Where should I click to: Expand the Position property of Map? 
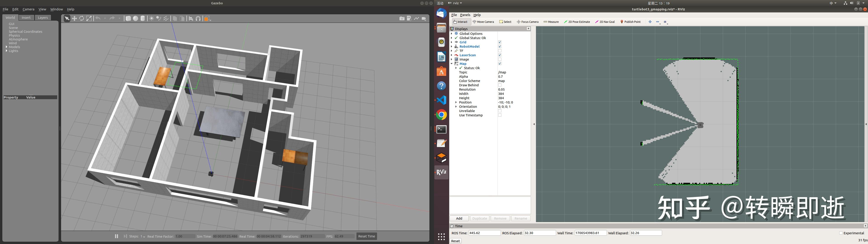[x=456, y=102]
